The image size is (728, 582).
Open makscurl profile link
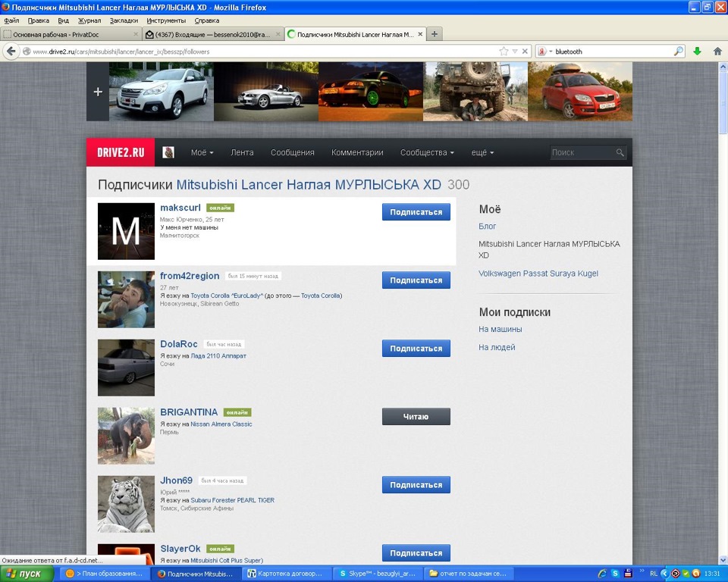coord(180,208)
